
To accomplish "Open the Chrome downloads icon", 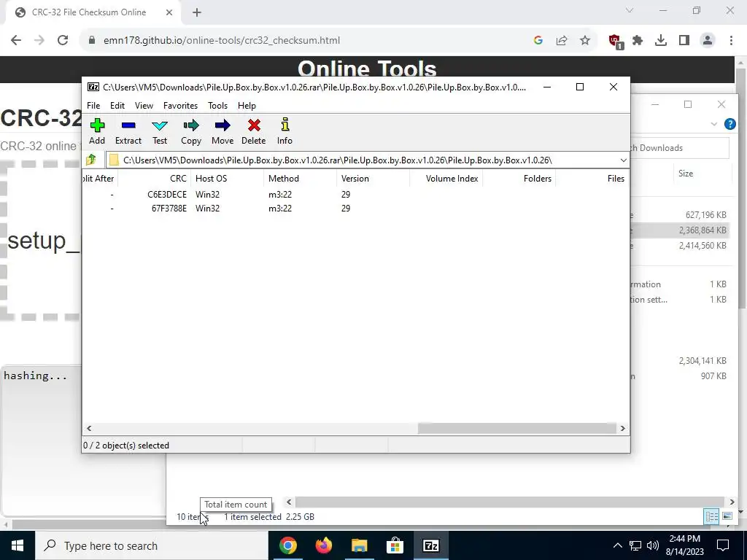I will [x=661, y=41].
